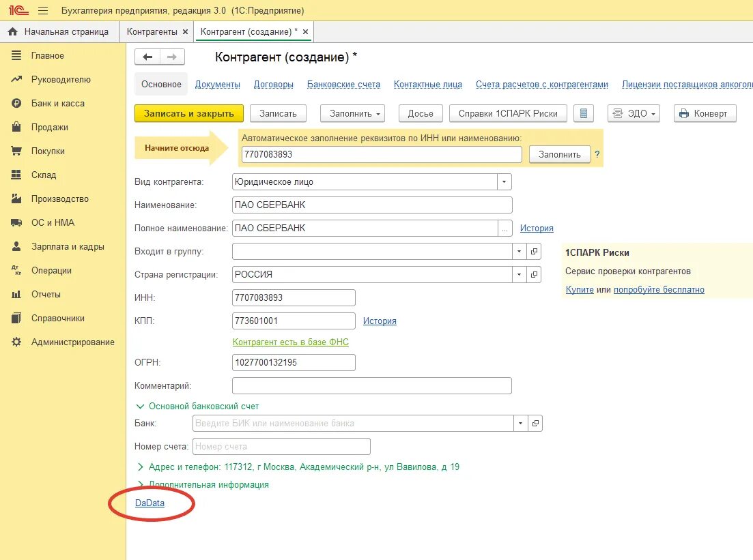This screenshot has width=753, height=560.
Task: Open the Входит в группу item form icon
Action: coord(534,252)
